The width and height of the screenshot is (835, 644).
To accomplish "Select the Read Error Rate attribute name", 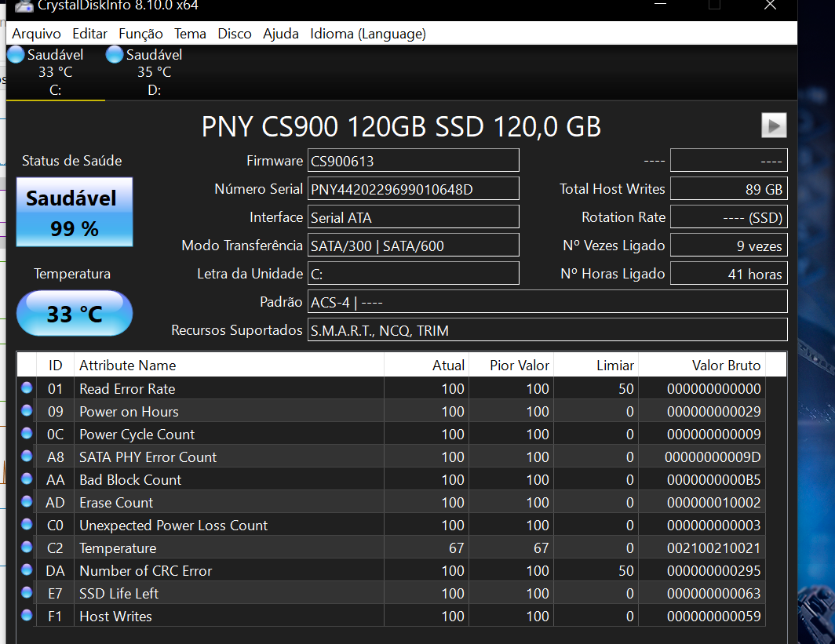I will click(127, 389).
